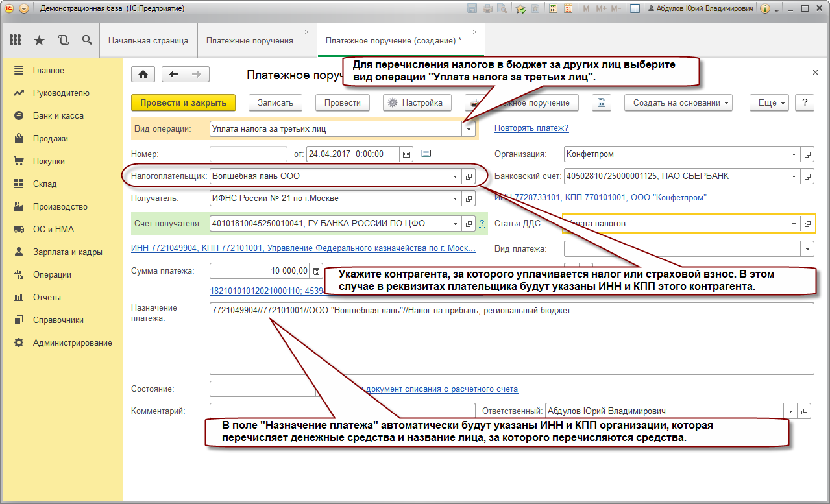Expand Налогоплательщик dropdown list
This screenshot has width=830, height=504.
click(456, 176)
